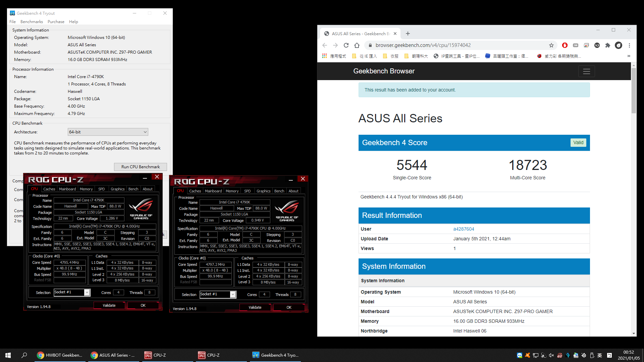
Task: Open the Chrome home page button
Action: [x=357, y=45]
